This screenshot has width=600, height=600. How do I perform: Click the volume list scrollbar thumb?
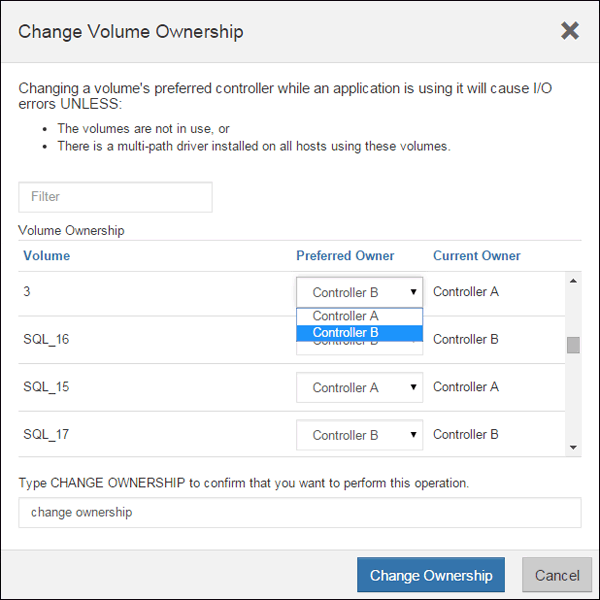(573, 345)
